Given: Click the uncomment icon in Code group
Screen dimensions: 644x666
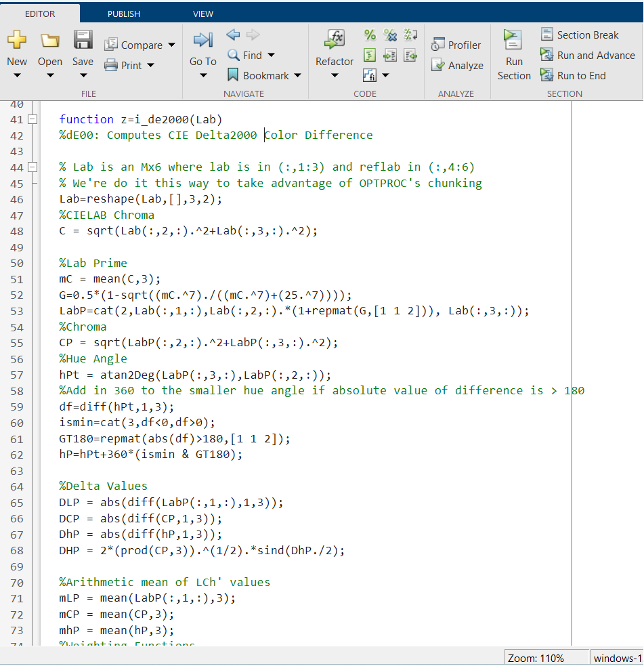Looking at the screenshot, I should click(x=390, y=35).
